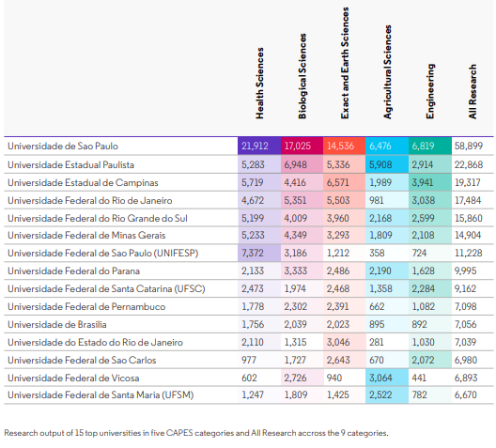Select Universidade Federal de Vicosa label

73,378
